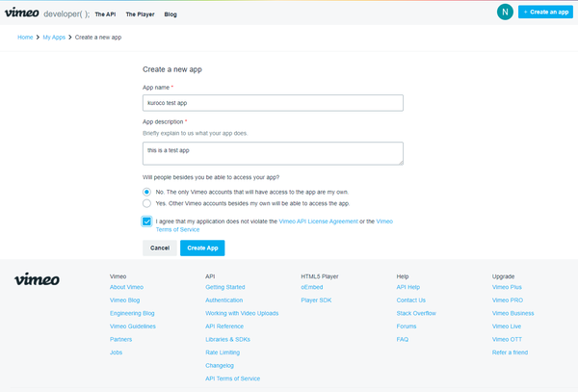
Task: Open the user avatar N icon
Action: coord(505,13)
